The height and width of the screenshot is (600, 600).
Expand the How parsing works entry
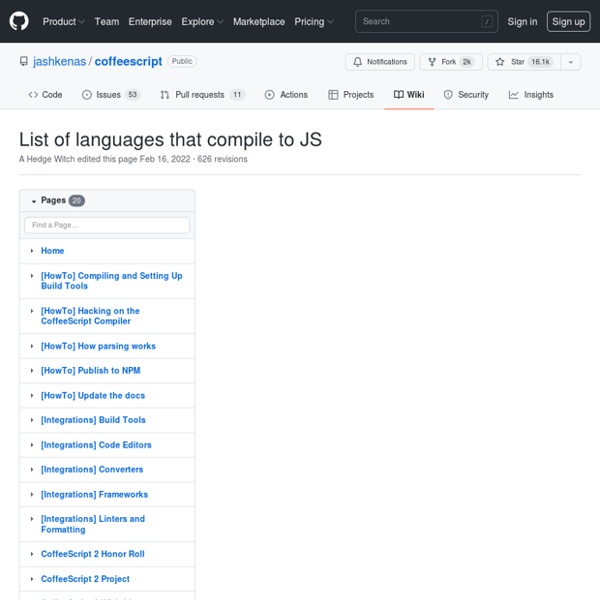pos(32,346)
